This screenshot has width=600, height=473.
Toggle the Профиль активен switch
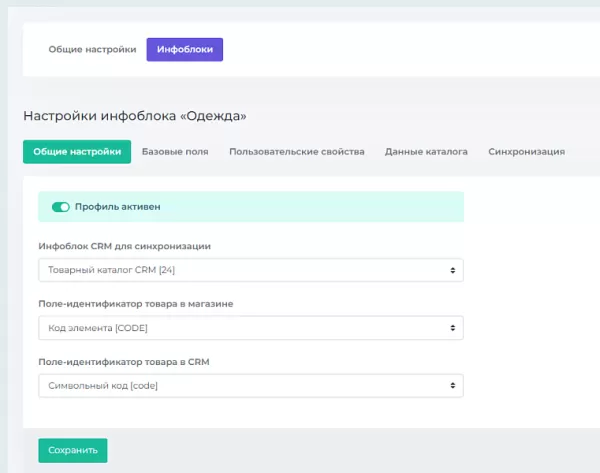tap(61, 207)
